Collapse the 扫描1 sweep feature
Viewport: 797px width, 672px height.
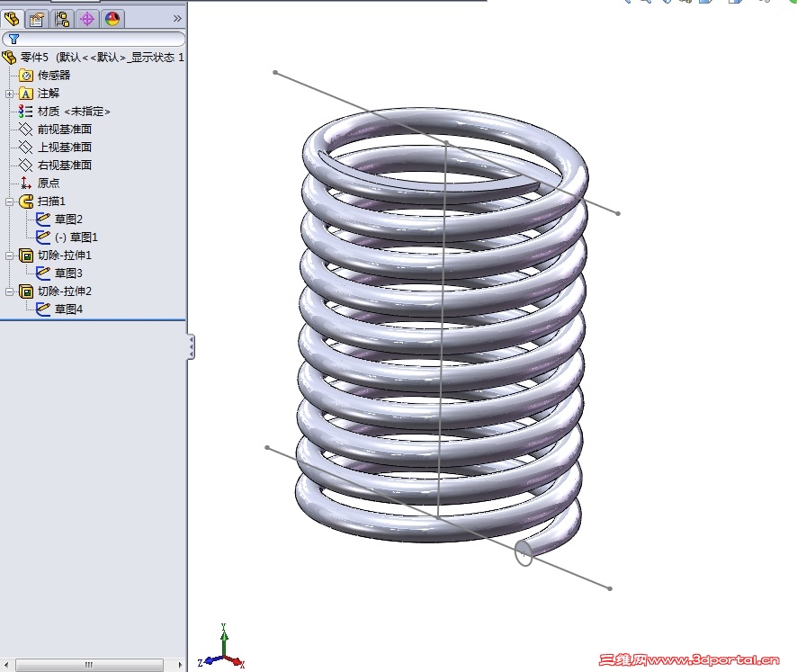[x=9, y=202]
